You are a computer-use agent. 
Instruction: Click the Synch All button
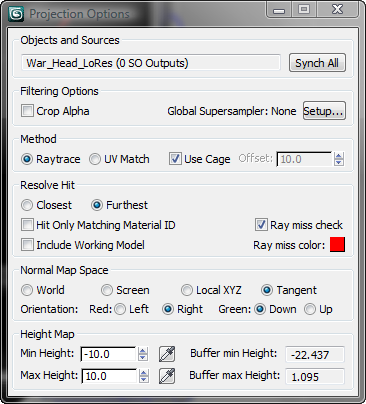tap(317, 63)
